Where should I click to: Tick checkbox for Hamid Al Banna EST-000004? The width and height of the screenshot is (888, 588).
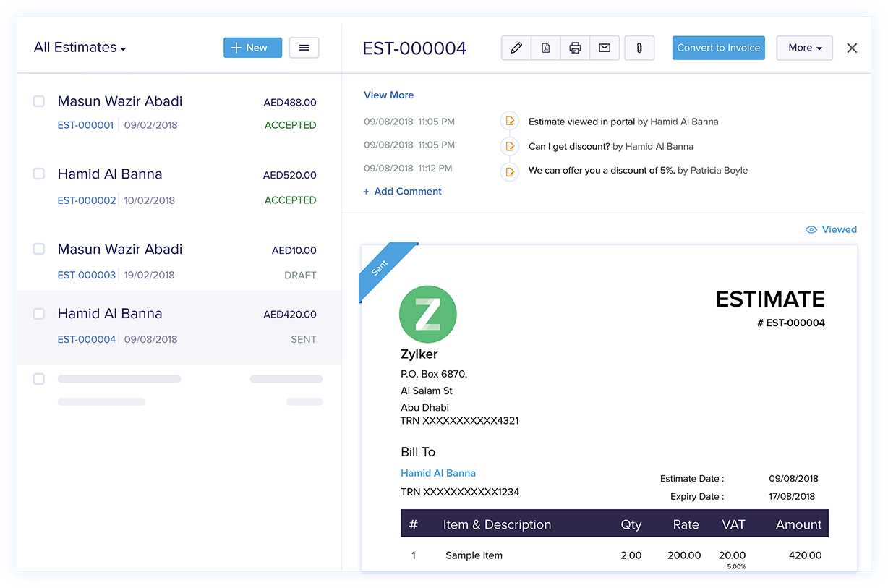(x=39, y=313)
